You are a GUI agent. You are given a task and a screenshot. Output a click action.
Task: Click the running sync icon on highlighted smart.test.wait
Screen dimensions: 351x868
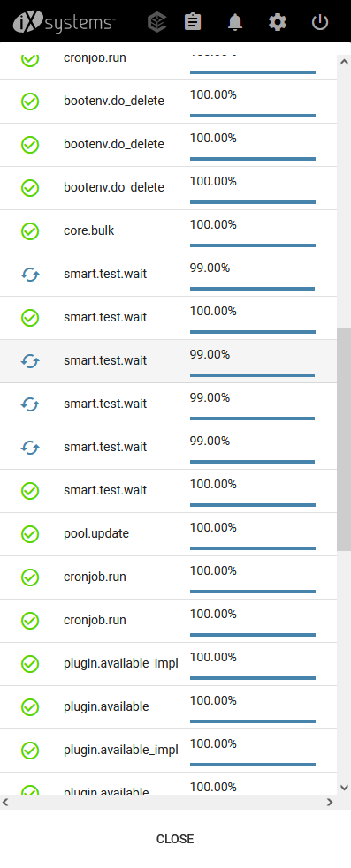(30, 361)
